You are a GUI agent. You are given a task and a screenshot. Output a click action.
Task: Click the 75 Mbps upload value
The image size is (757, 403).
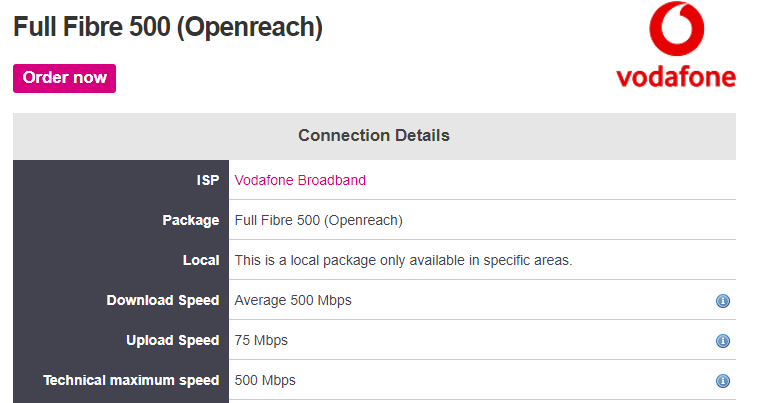(261, 340)
